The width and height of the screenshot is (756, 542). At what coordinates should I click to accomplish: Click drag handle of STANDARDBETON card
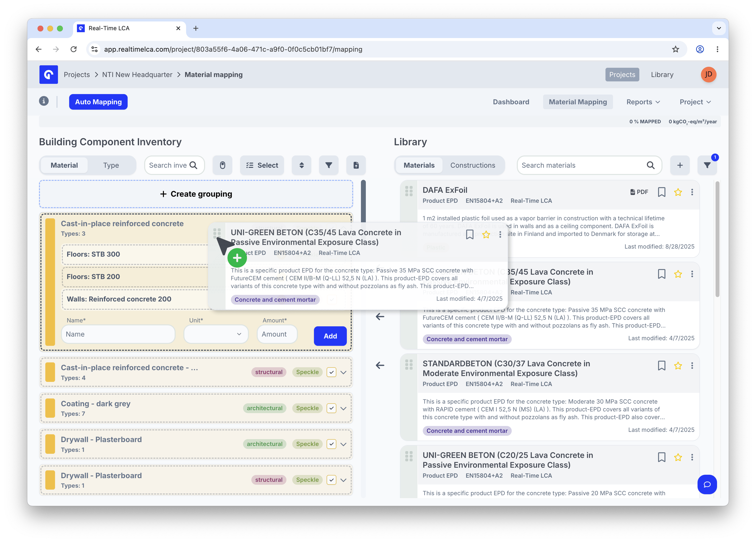click(x=409, y=365)
